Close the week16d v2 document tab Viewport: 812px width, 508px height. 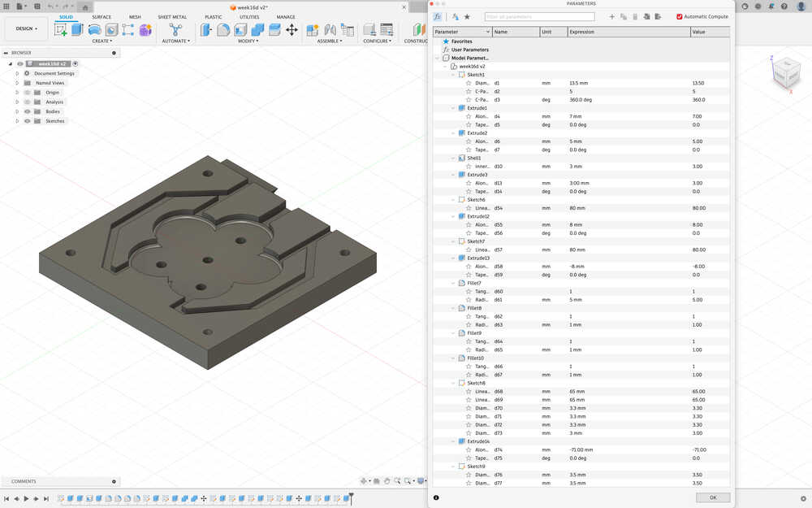(x=404, y=7)
